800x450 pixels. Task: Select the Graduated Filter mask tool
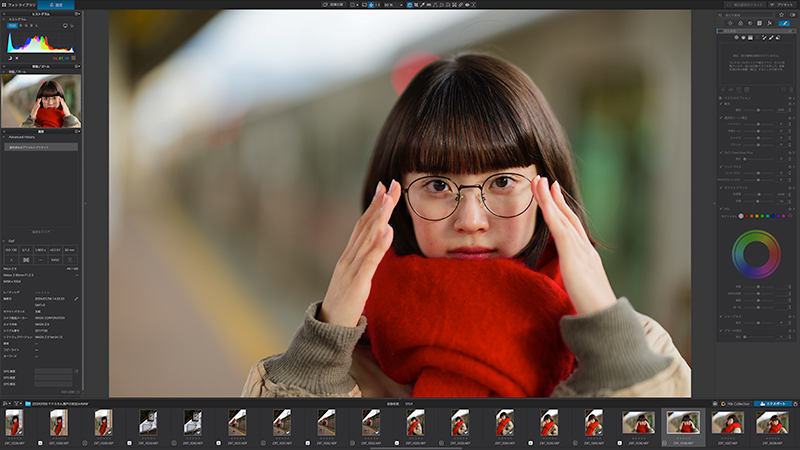(750, 37)
